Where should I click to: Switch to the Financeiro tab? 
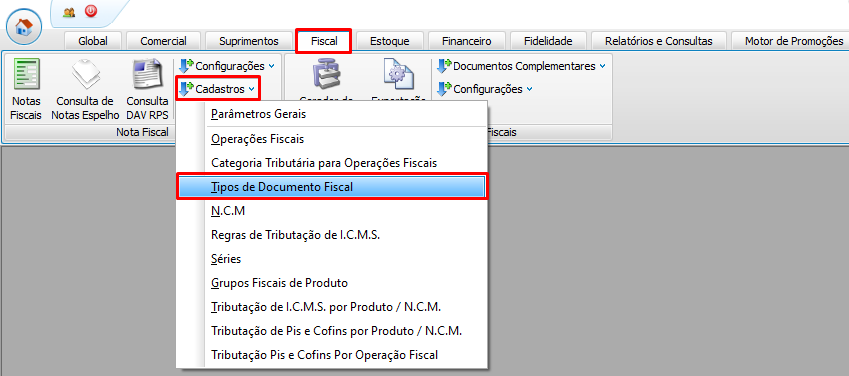click(x=467, y=41)
